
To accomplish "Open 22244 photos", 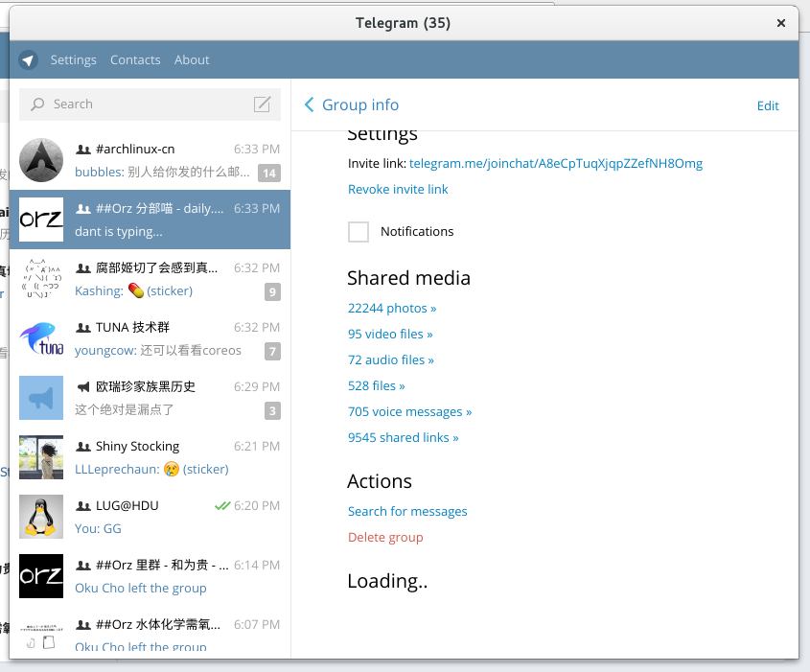I will (392, 309).
